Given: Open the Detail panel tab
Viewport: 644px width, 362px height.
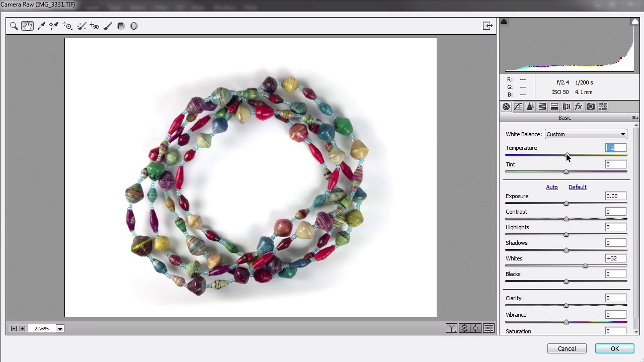Looking at the screenshot, I should tap(530, 107).
